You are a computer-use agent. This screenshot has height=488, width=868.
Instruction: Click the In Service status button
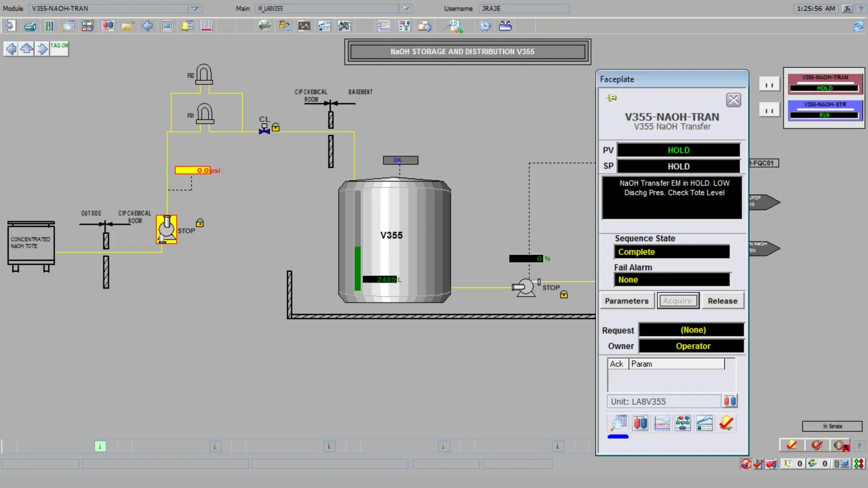[832, 426]
